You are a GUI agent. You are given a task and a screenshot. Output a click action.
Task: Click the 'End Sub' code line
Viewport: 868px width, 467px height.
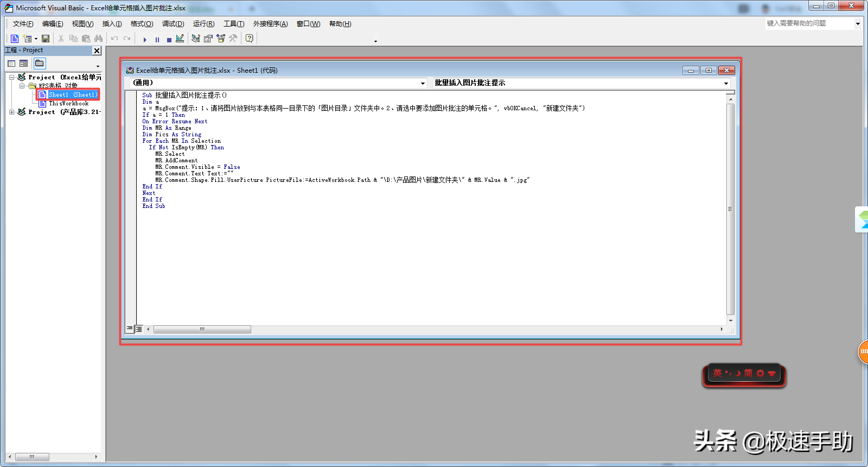coord(154,206)
